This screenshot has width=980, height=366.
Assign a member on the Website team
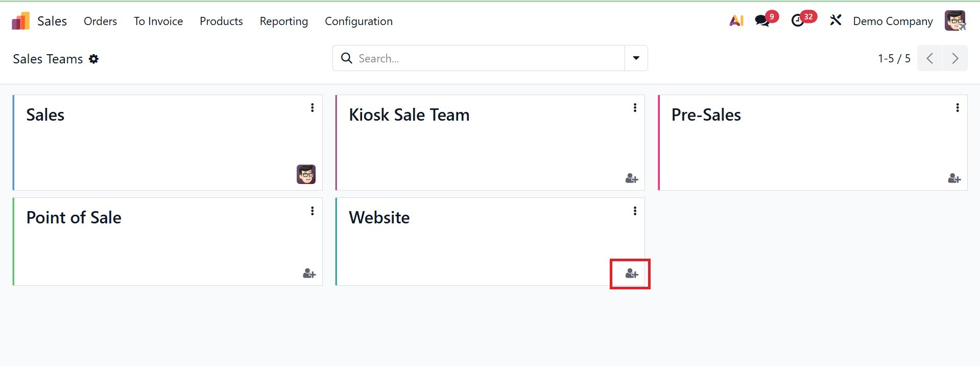(631, 274)
